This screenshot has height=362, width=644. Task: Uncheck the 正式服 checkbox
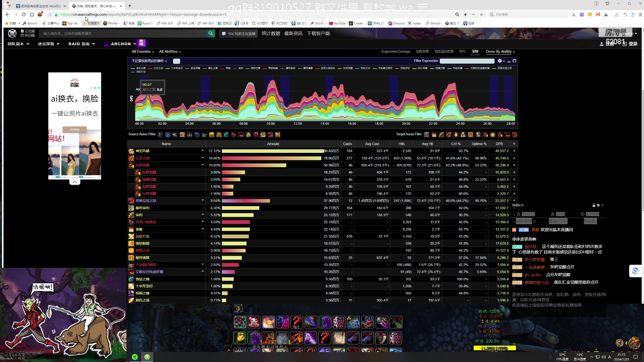tap(22, 31)
